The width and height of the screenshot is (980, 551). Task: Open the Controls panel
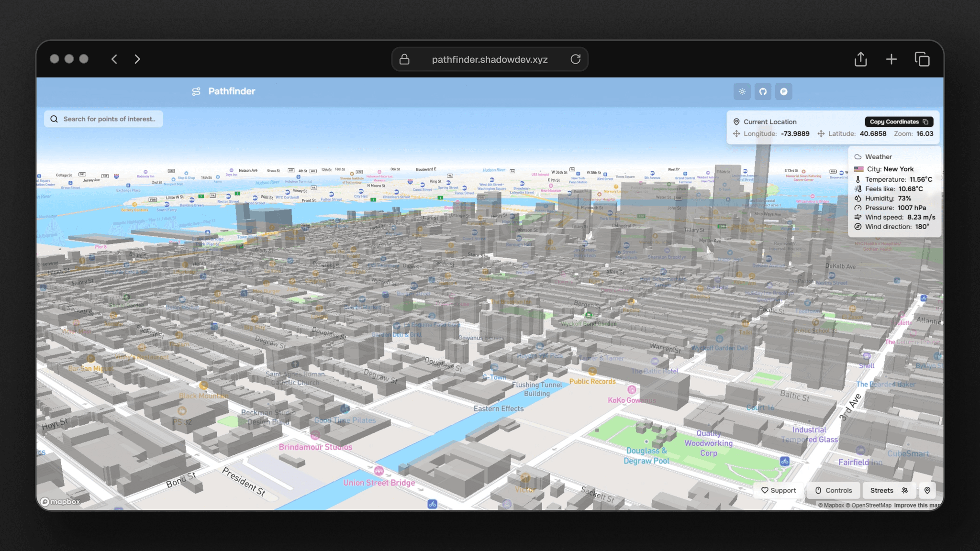coord(834,490)
